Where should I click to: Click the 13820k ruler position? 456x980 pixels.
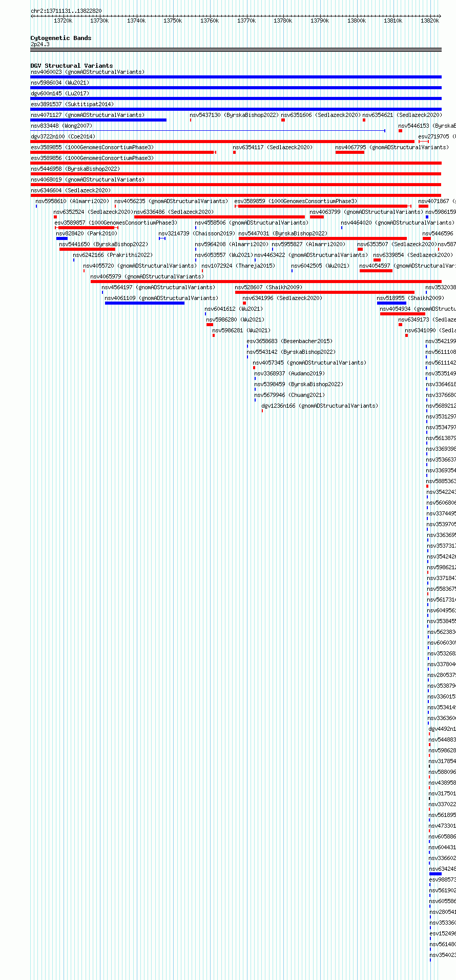click(x=430, y=21)
